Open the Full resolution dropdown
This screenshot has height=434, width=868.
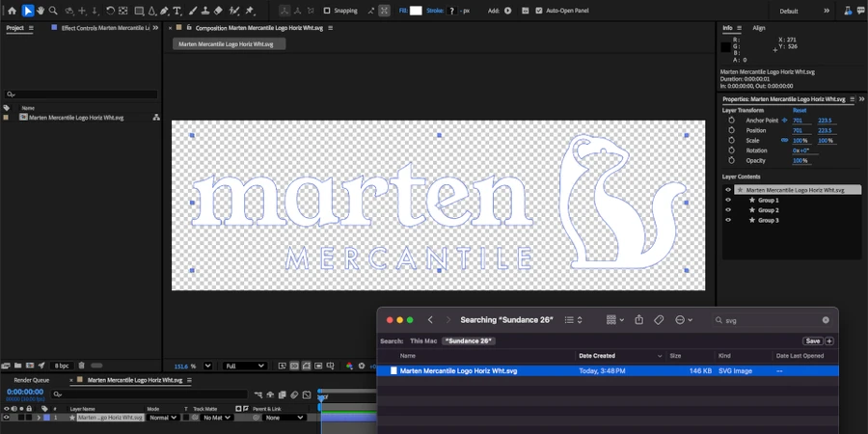click(x=245, y=366)
